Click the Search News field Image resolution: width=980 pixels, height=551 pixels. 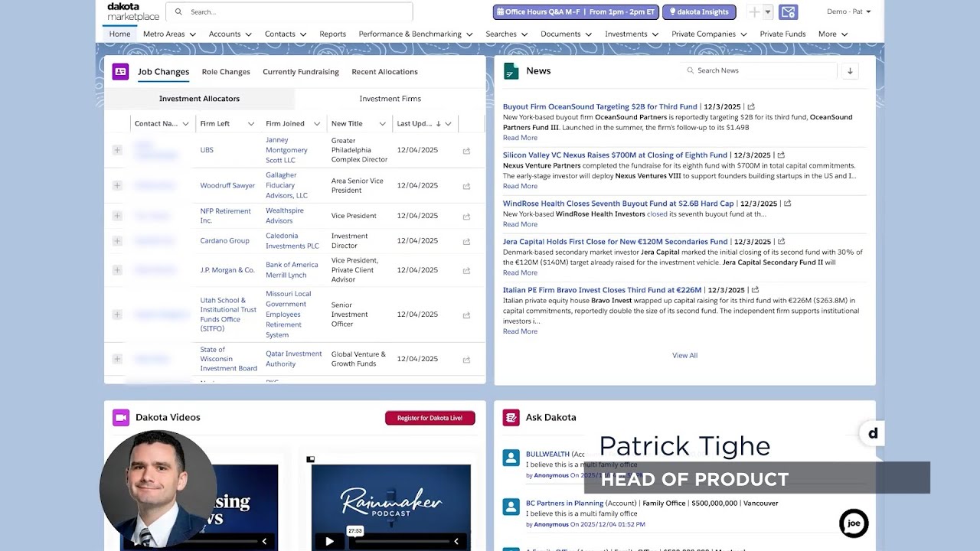click(759, 70)
